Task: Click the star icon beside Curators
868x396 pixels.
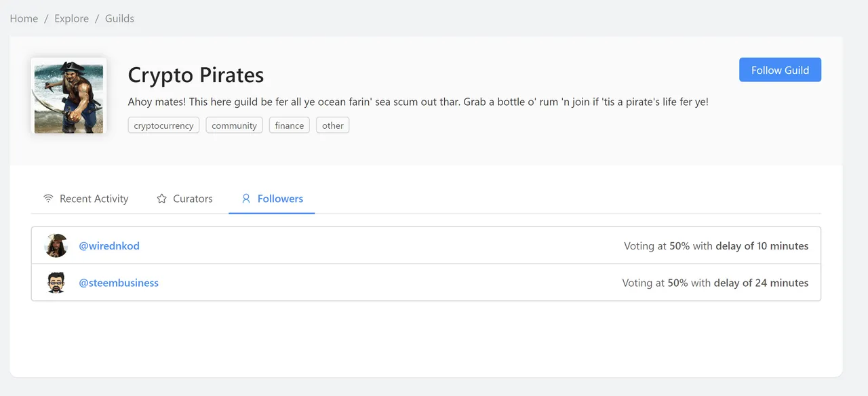Action: 161,199
